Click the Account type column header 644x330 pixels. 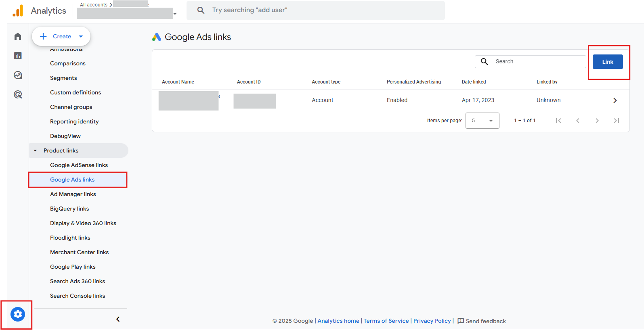point(326,82)
